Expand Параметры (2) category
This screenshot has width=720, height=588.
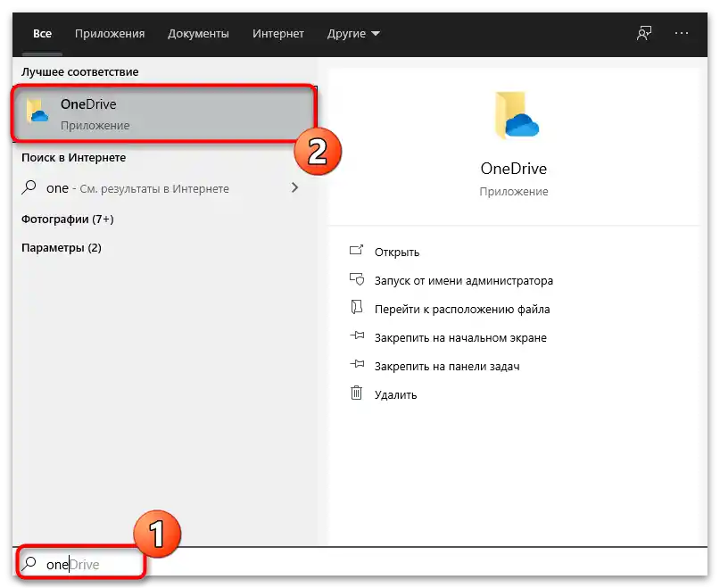point(62,248)
